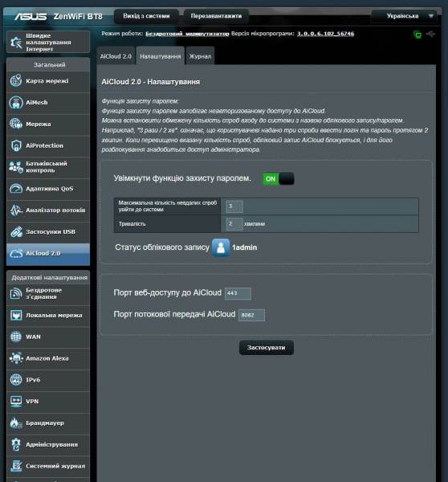The width and height of the screenshot is (448, 482).
Task: Click the Adaptive QoS gauge icon
Action: click(16, 189)
